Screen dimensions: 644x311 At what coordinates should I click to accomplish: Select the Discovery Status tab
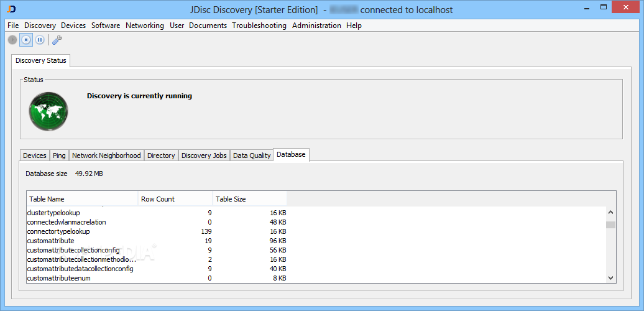pyautogui.click(x=40, y=60)
